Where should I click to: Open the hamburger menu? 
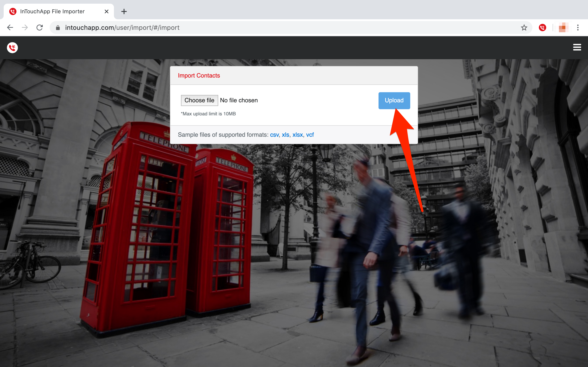tap(577, 47)
